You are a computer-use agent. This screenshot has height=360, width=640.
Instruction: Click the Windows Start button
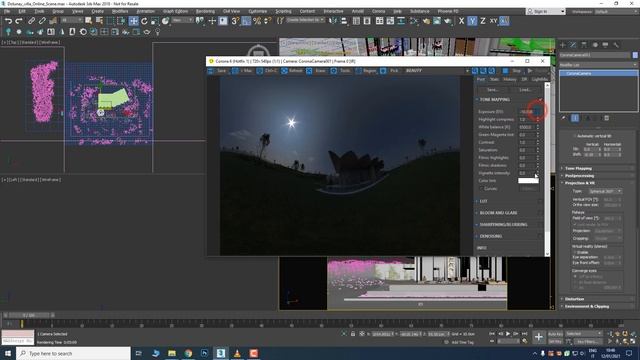[x=8, y=353]
